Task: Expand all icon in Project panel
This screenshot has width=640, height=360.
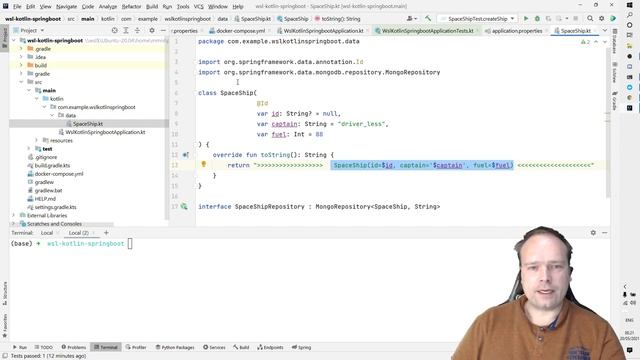Action: pyautogui.click(x=126, y=31)
